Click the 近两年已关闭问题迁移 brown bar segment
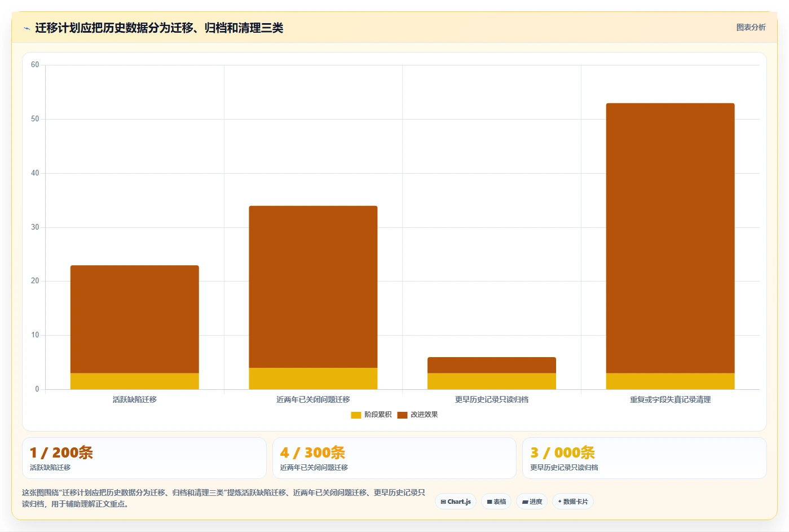Image resolution: width=789 pixels, height=532 pixels. click(x=313, y=287)
